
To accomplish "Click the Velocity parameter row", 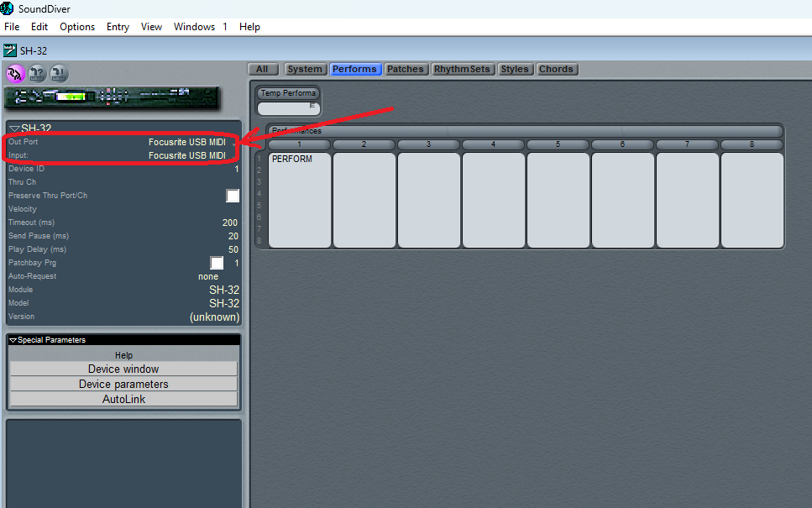I will click(x=123, y=209).
